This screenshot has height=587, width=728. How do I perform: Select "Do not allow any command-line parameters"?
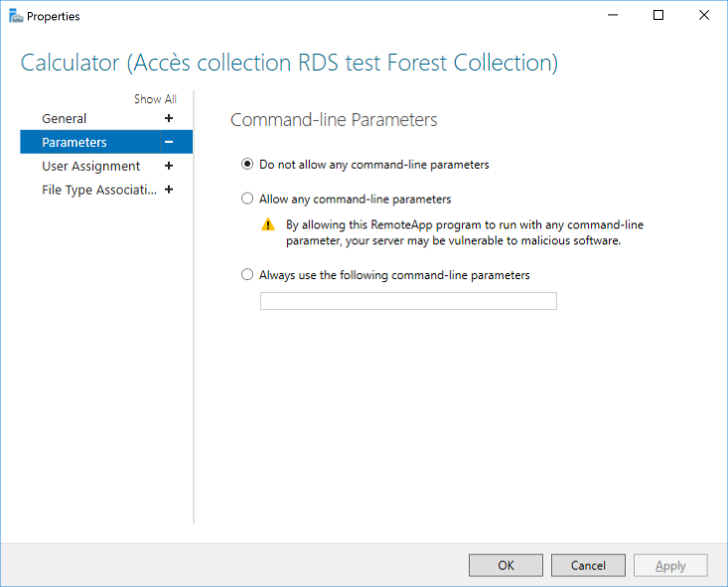pos(247,165)
